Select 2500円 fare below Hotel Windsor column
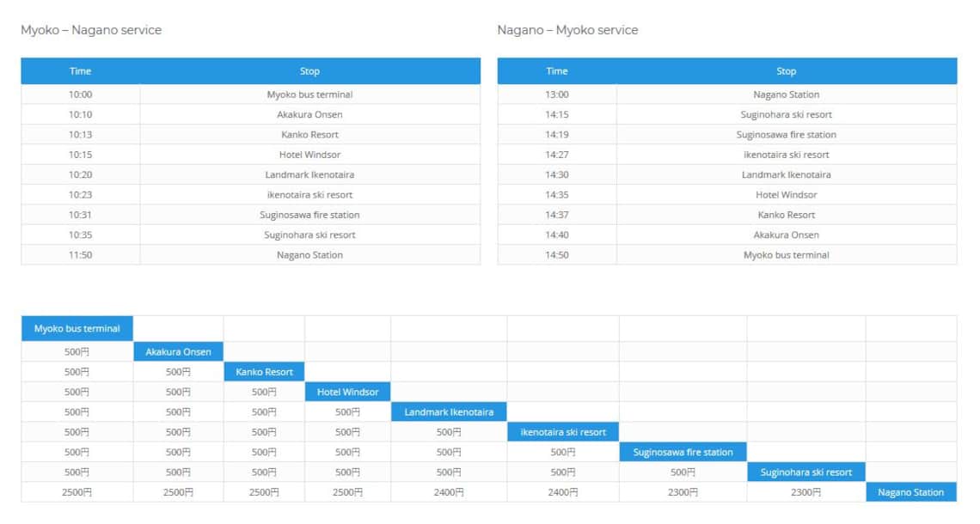 [x=347, y=491]
